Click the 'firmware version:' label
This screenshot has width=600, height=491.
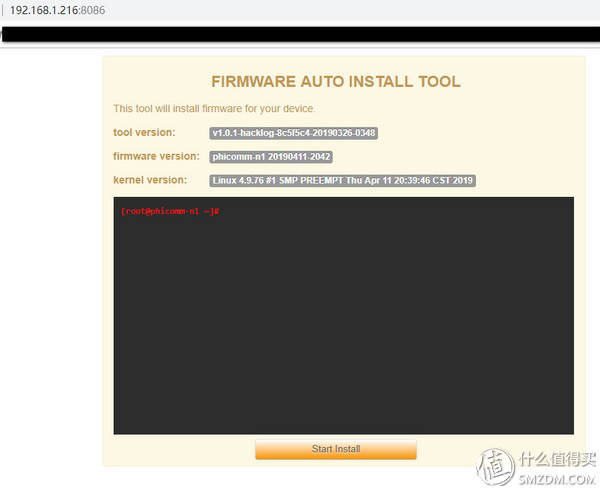click(x=156, y=156)
